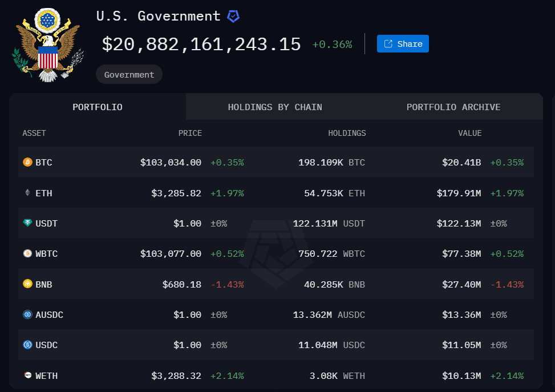Screen dimensions: 555x392
Task: Click the +2.14% WETH price change
Action: 227,375
